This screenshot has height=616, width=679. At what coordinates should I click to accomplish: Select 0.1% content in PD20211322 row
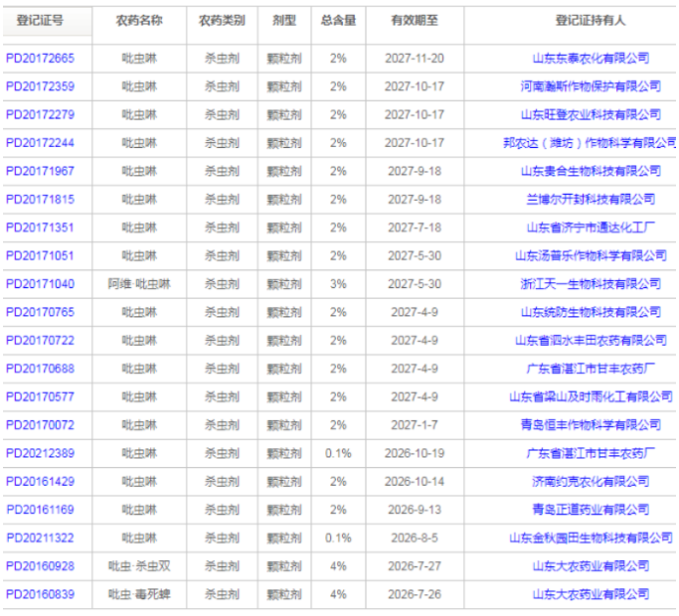pyautogui.click(x=338, y=539)
